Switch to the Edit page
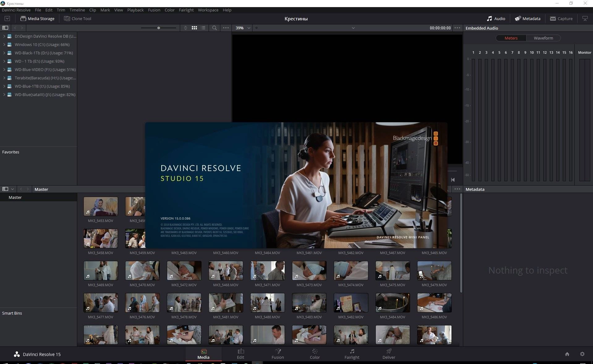This screenshot has width=593, height=364. coord(240,354)
